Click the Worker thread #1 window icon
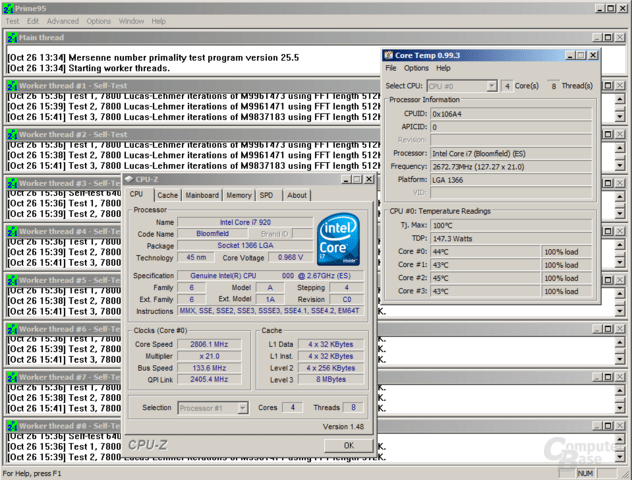Screen dimensions: 632x480 pos(12,86)
